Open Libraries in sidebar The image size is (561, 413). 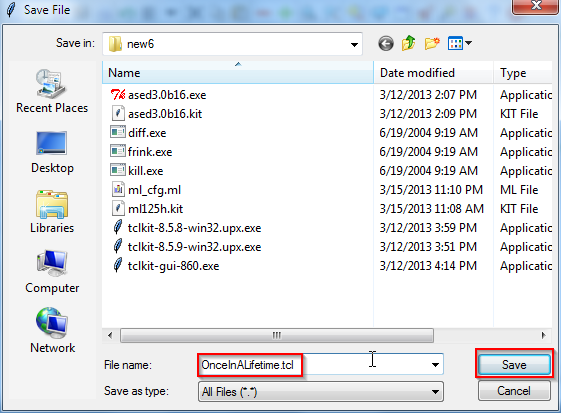(x=52, y=212)
